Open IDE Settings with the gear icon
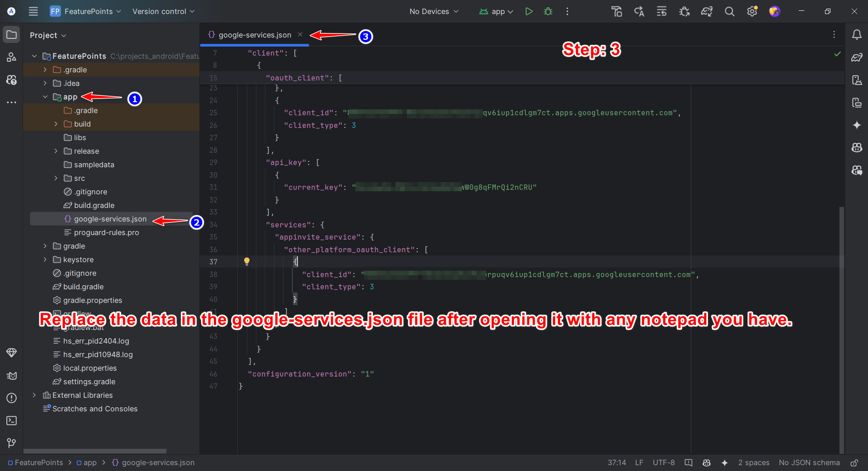868x471 pixels. point(752,11)
